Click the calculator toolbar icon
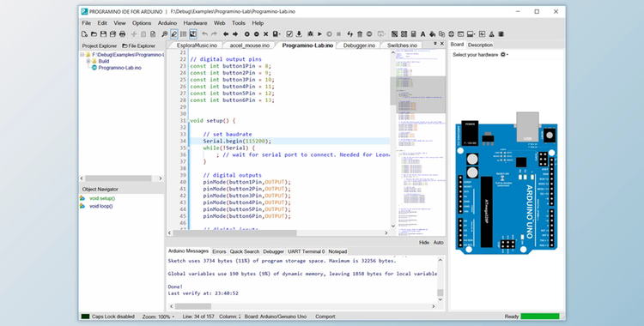Screen dimensions: 644x326 pos(414,34)
